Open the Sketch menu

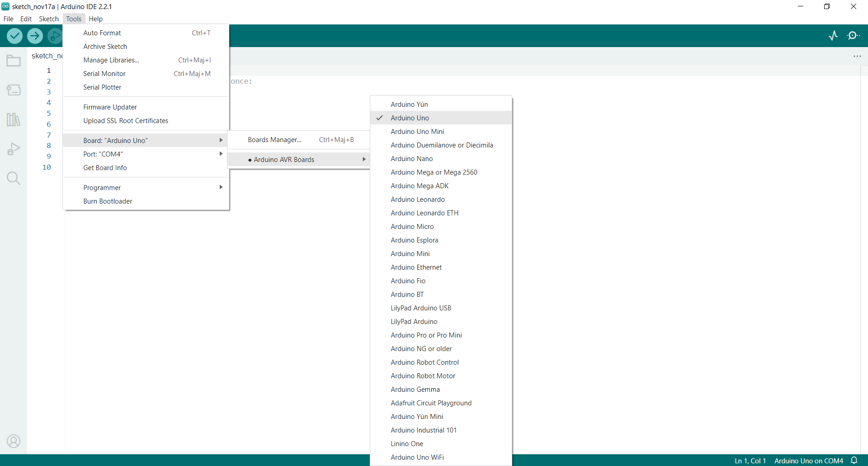tap(49, 19)
